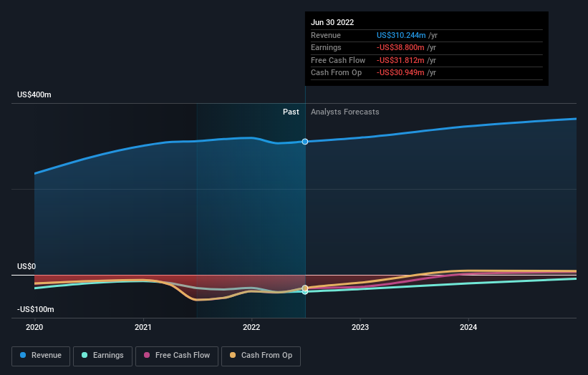The height and width of the screenshot is (375, 588).
Task: Select the 2024 x-axis label
Action: (468, 327)
